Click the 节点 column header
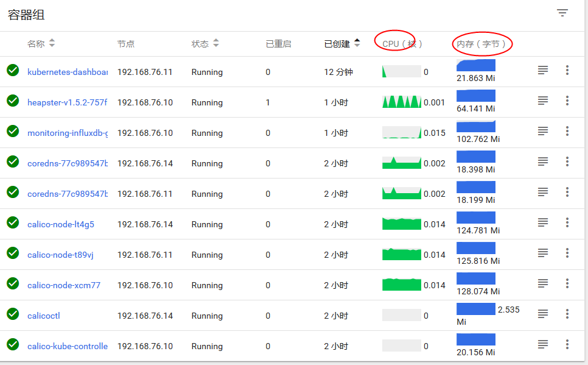Viewport: 588px width, 365px height. point(126,44)
